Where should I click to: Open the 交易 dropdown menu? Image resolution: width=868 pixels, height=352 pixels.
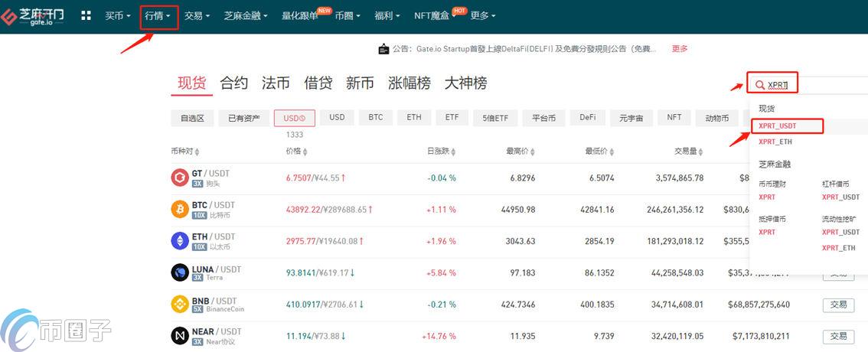coord(197,16)
